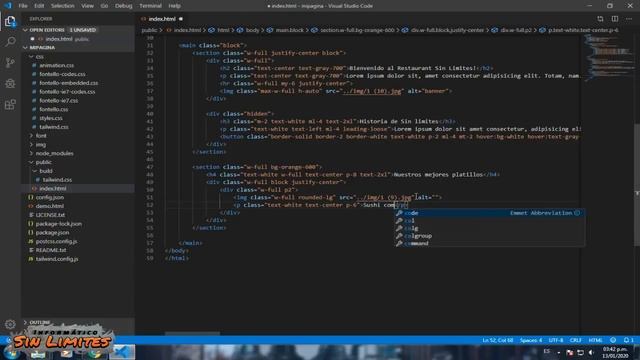Open the Selection menu
This screenshot has height=360, width=640.
coord(62,6)
